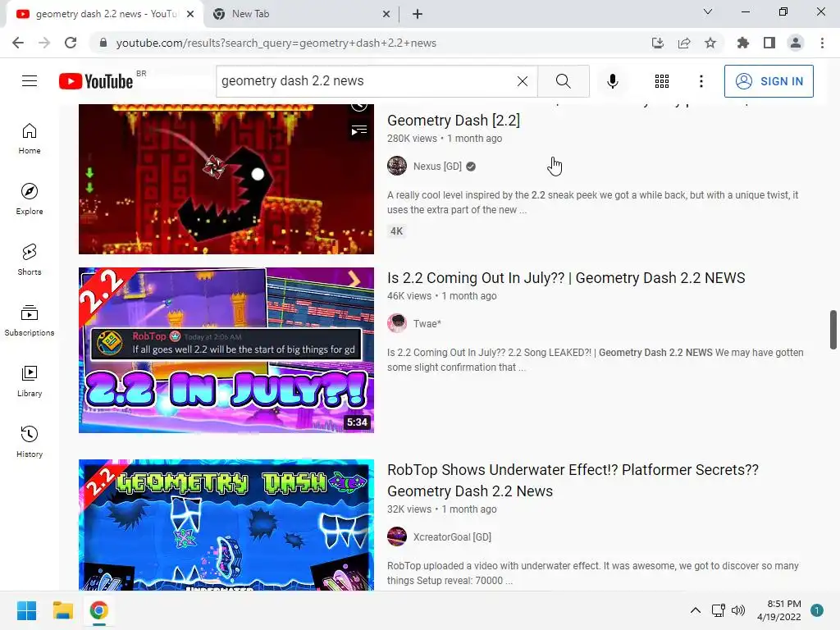
Task: Open History in the sidebar
Action: 30,441
